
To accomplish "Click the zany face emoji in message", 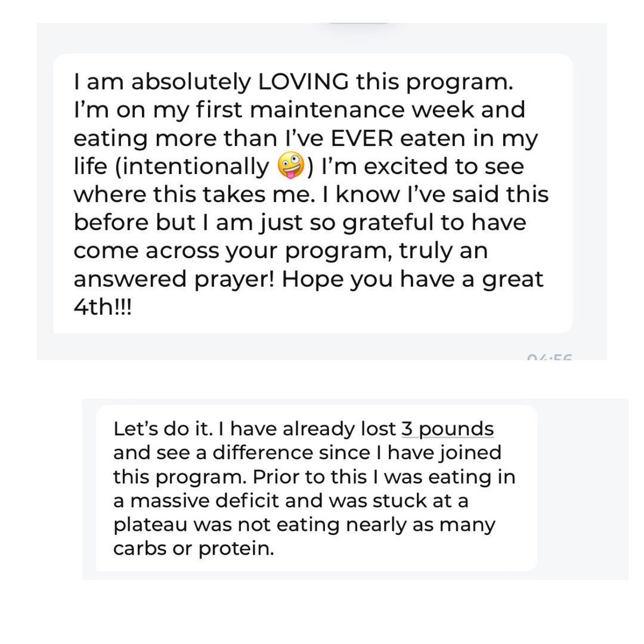I will coord(291,166).
